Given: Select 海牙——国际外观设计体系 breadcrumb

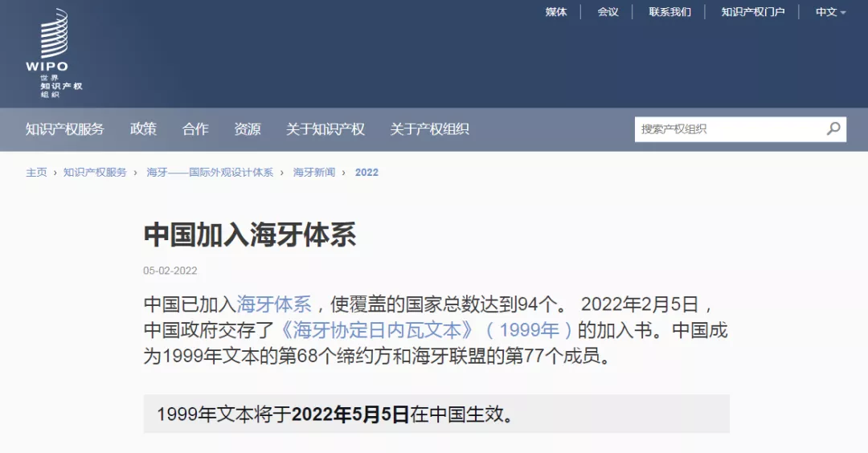Looking at the screenshot, I should click(x=210, y=173).
